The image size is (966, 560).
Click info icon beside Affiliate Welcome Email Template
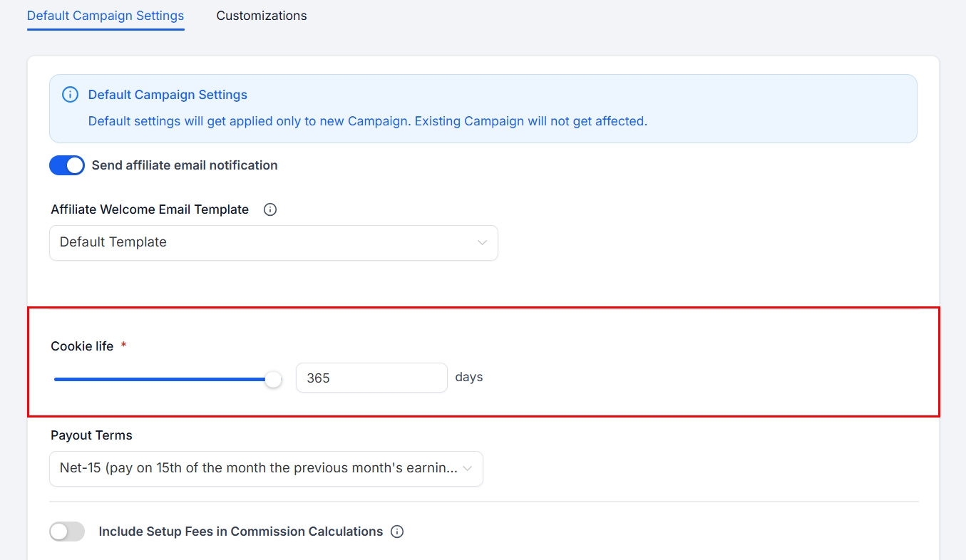[270, 209]
